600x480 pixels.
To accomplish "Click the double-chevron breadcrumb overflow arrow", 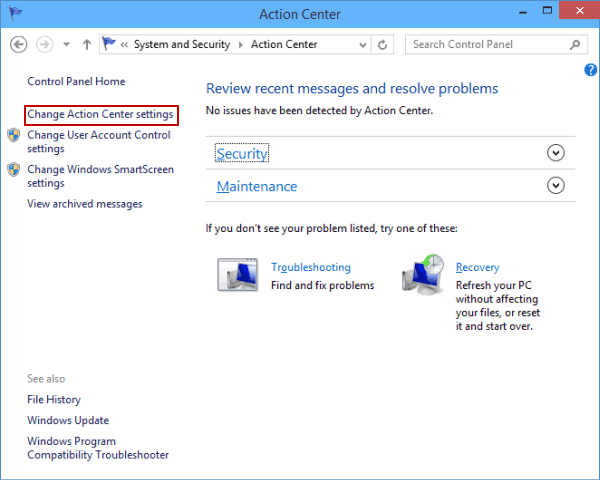I will pyautogui.click(x=124, y=45).
